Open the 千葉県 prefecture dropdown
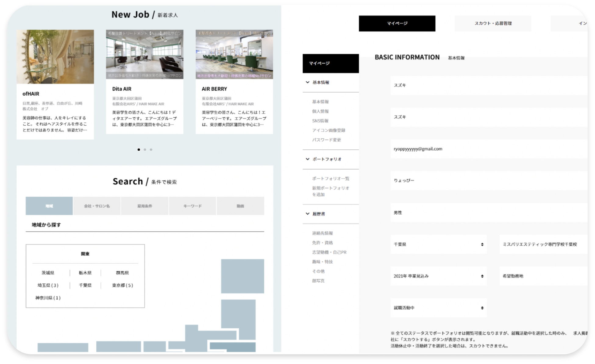 point(438,244)
